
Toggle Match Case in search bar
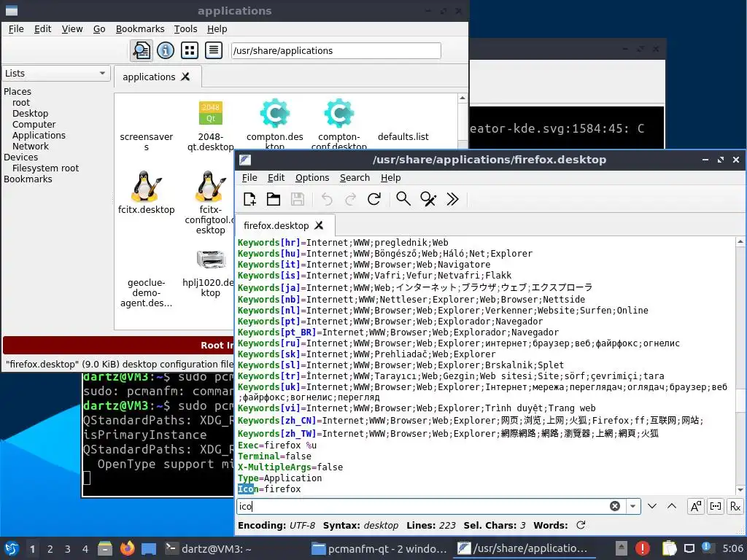coord(696,506)
